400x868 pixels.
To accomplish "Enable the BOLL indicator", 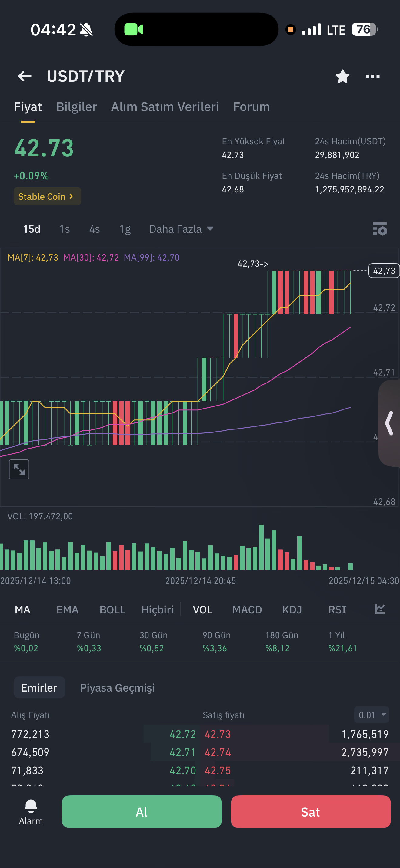I will 112,610.
